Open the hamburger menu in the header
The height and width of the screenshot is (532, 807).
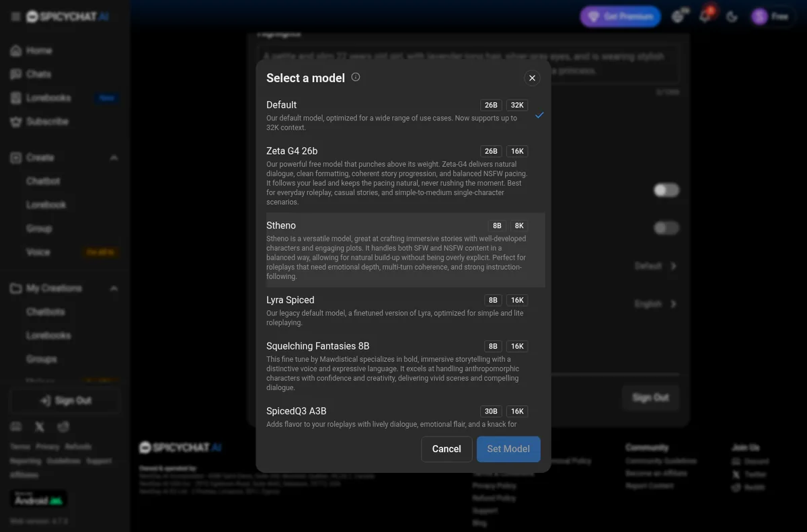tap(15, 17)
